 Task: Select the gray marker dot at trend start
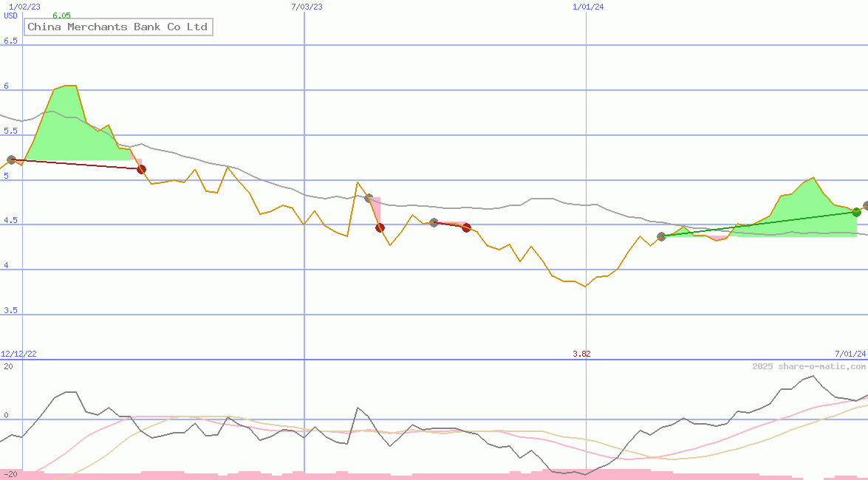click(11, 160)
